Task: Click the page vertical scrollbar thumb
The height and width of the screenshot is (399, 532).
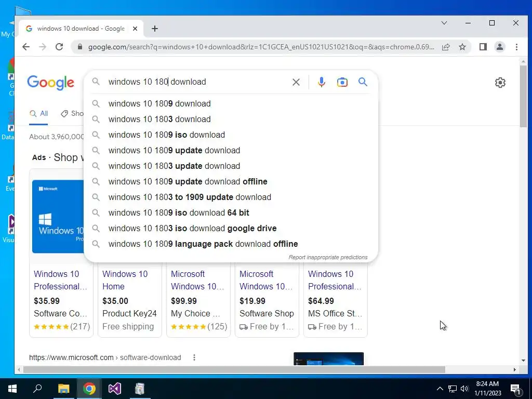Action: coord(523,96)
